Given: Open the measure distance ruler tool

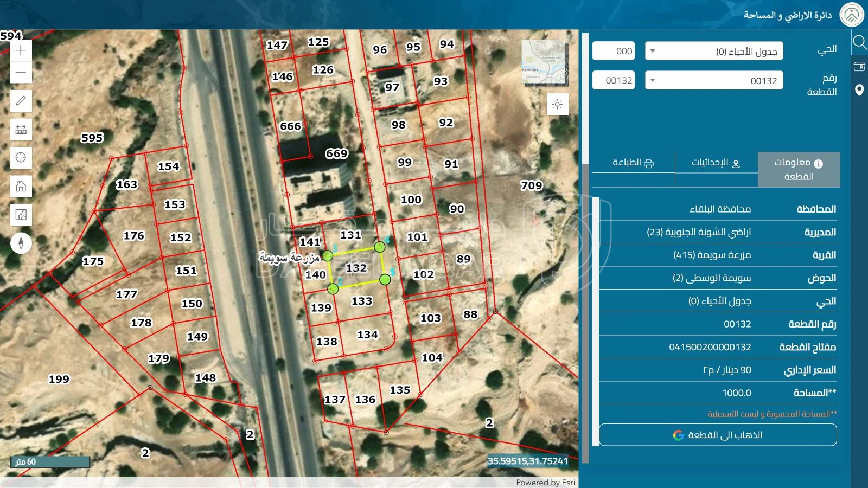Looking at the screenshot, I should tap(21, 129).
